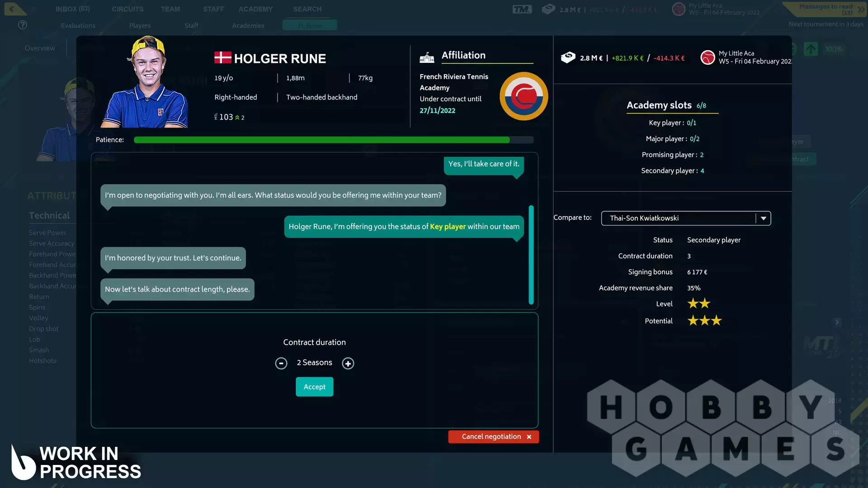Open Messages to read notification

[826, 9]
